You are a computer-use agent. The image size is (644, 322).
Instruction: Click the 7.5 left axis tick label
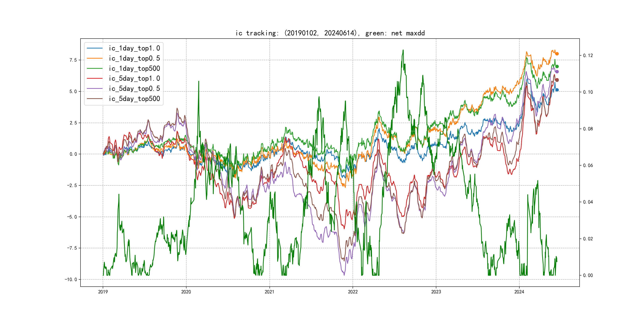[73, 60]
